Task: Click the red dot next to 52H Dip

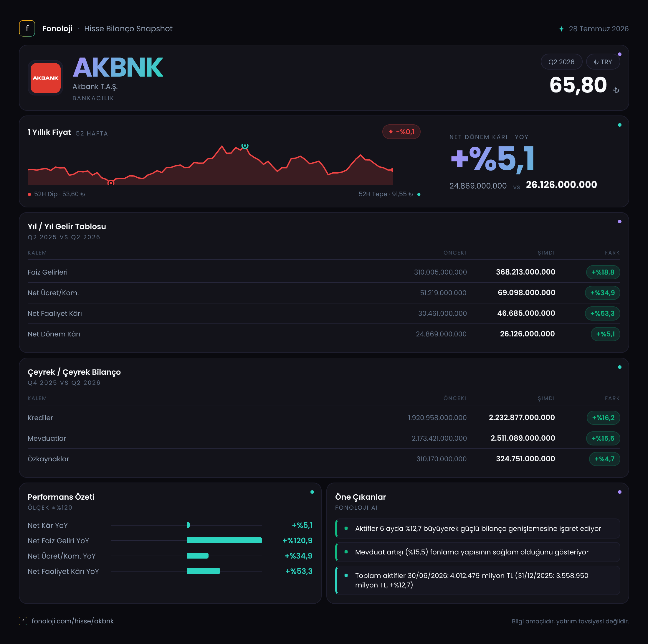Action: [x=29, y=194]
